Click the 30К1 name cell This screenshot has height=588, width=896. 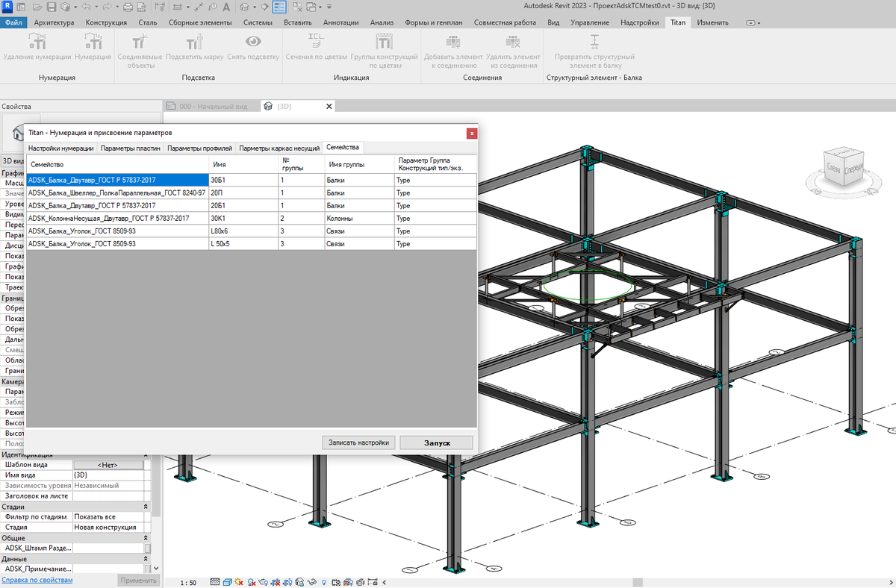[244, 218]
